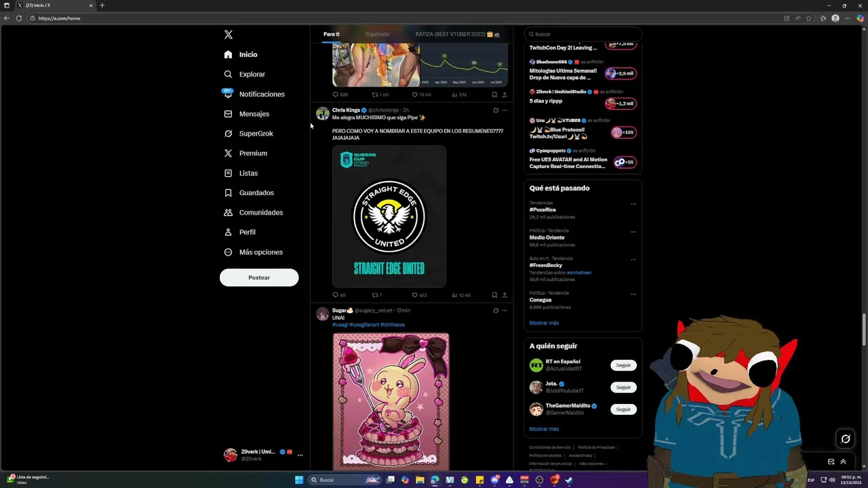Add page to favorites star icon
The image size is (868, 488).
tap(809, 18)
